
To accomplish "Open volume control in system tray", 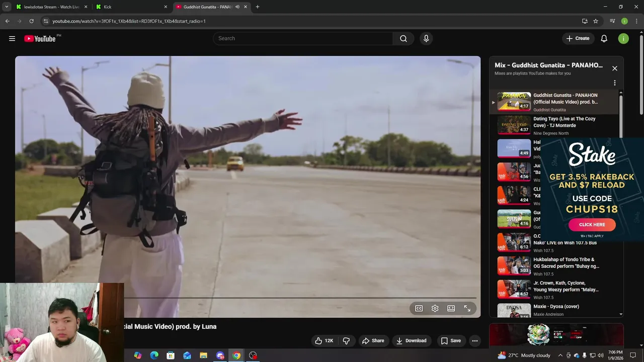I will 601,355.
